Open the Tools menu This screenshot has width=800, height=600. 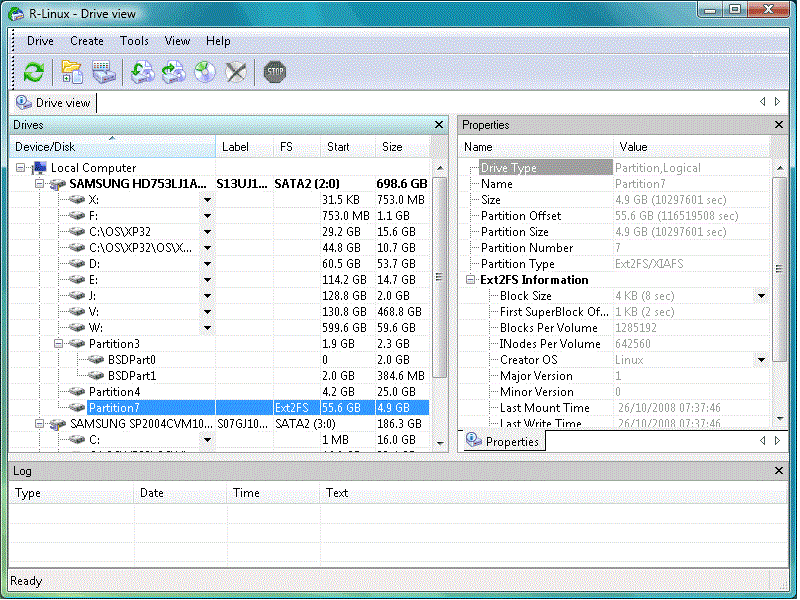point(134,41)
